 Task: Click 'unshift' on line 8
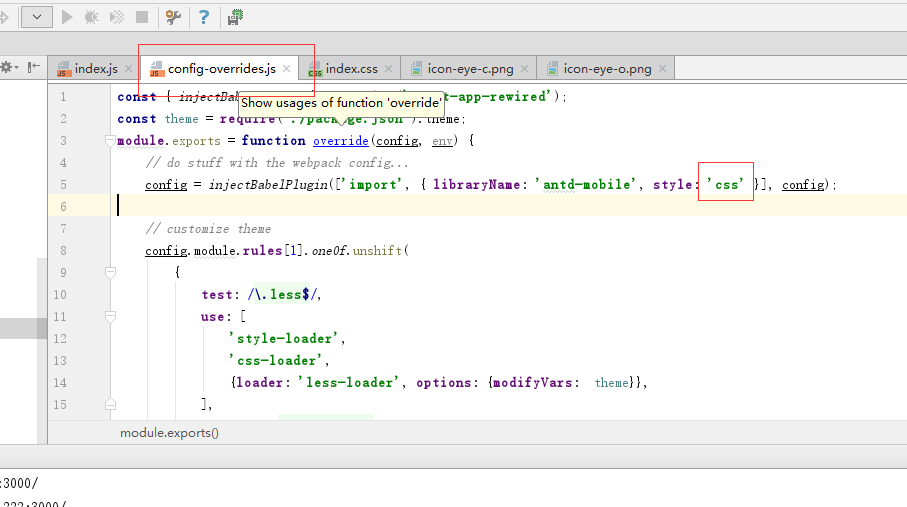pyautogui.click(x=377, y=251)
